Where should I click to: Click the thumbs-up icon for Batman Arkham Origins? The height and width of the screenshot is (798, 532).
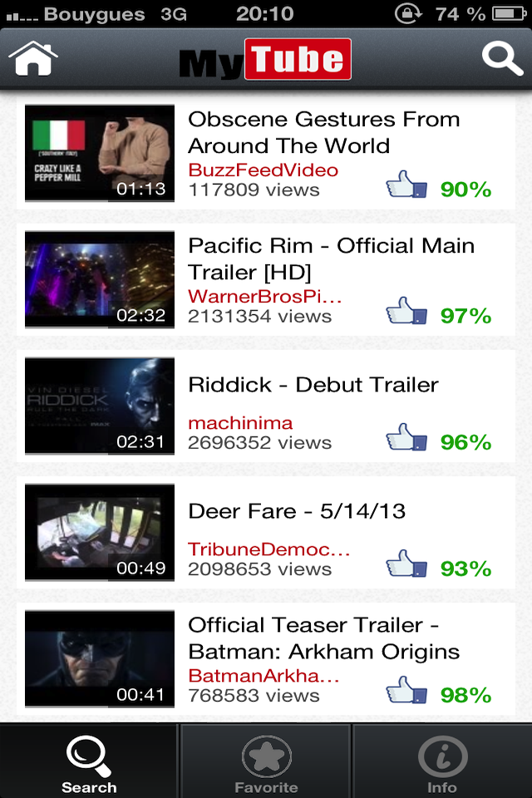click(406, 690)
